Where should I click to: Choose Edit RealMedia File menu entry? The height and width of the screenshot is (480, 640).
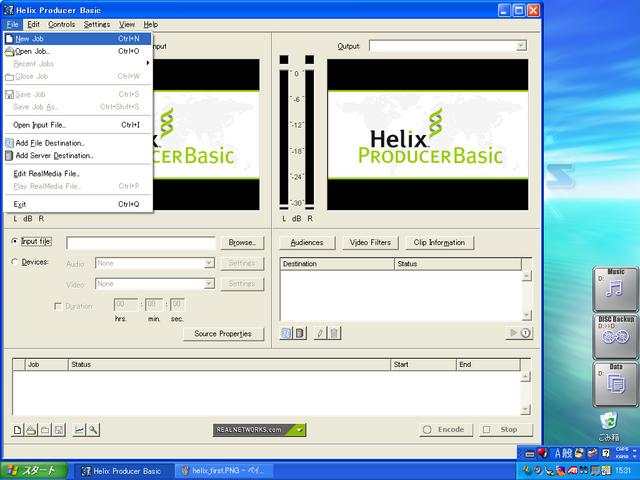point(78,174)
